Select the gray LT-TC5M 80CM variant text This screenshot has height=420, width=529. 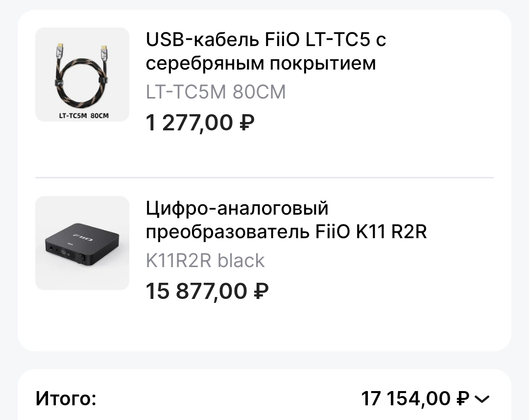pos(216,92)
